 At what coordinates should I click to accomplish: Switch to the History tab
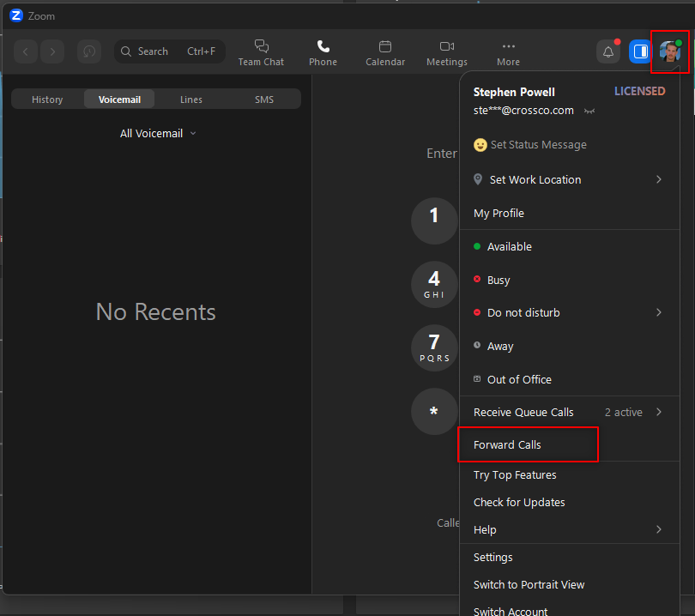47,100
